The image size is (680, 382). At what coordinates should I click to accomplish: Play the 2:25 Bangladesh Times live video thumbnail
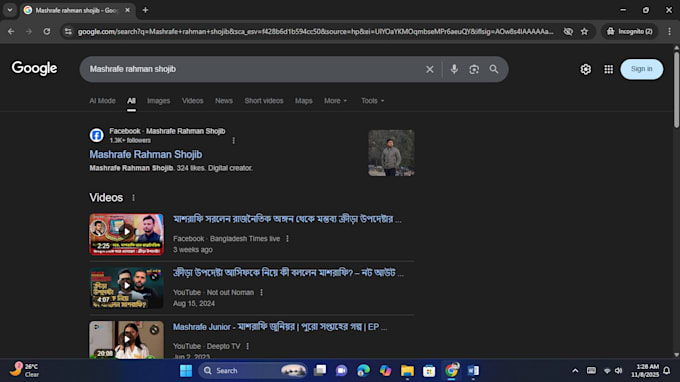126,234
